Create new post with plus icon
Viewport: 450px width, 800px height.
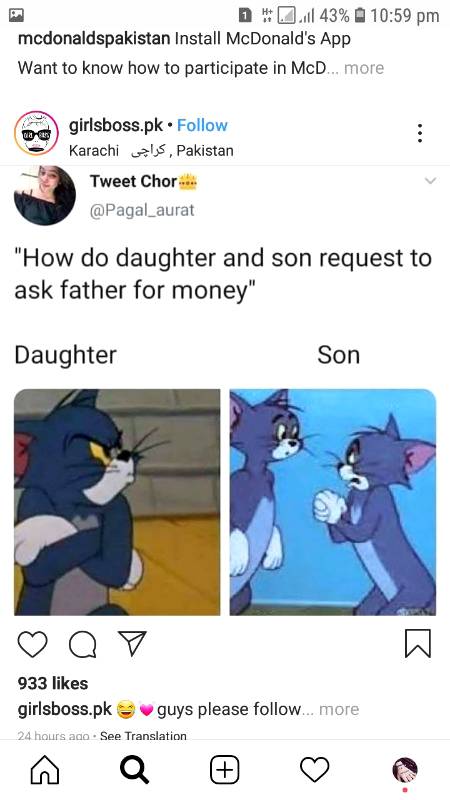[224, 769]
